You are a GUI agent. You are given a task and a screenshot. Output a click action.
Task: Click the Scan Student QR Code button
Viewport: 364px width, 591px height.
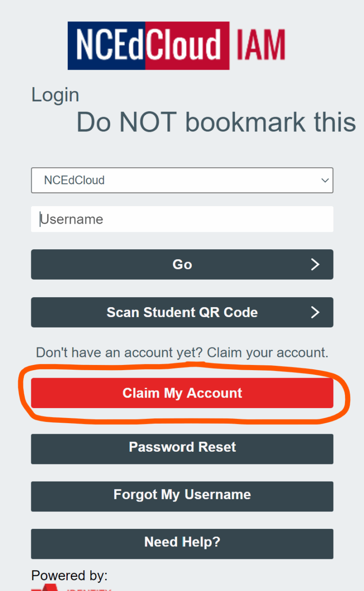182,312
